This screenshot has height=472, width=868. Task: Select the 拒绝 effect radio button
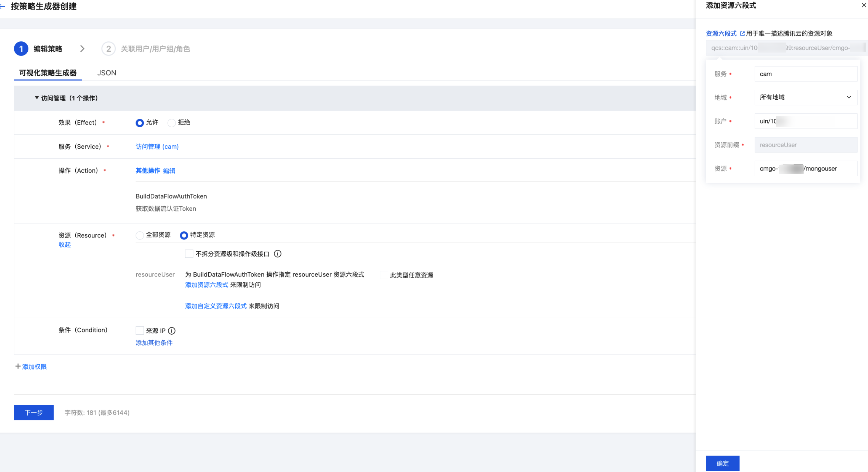172,123
